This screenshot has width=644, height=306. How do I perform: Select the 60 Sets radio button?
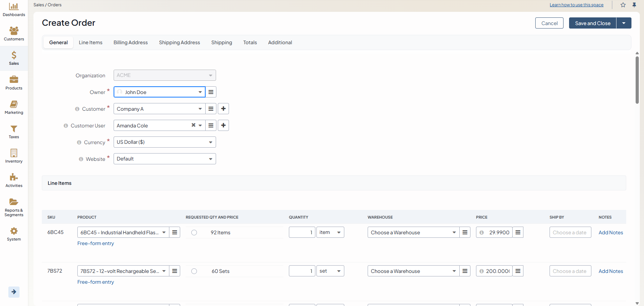point(194,271)
